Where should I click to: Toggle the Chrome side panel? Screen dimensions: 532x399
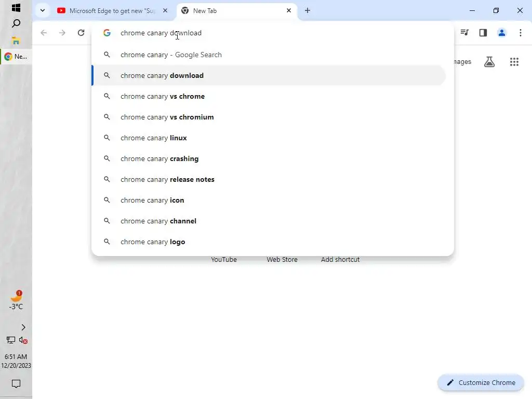483,33
